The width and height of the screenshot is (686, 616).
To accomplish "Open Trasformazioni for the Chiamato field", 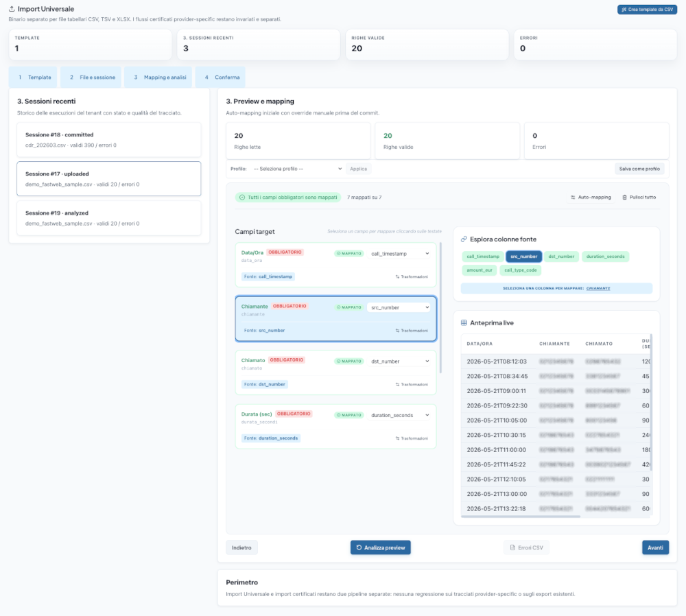I will (x=412, y=384).
